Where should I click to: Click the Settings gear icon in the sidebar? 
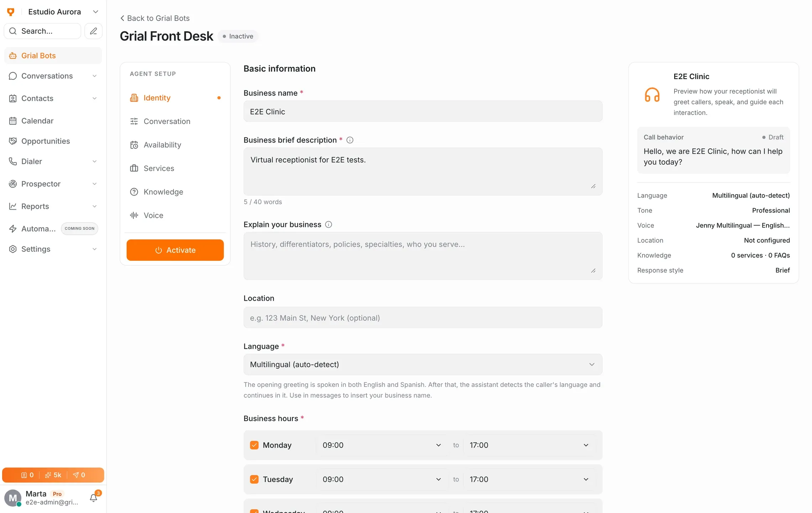point(13,249)
